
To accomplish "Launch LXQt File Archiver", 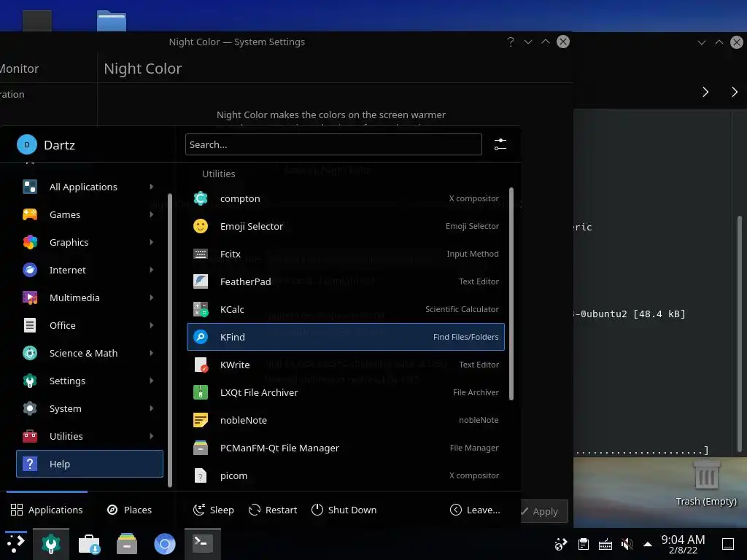I will (x=345, y=392).
